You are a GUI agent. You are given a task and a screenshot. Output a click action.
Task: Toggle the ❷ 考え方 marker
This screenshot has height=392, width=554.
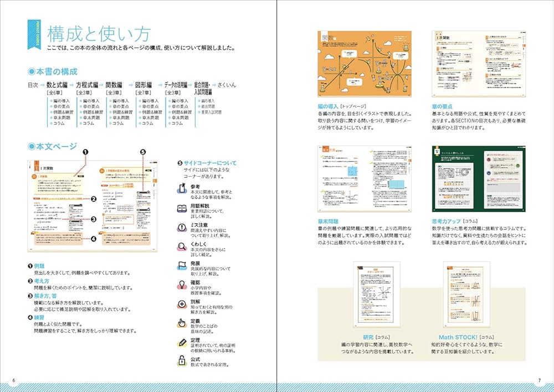[x=30, y=281]
